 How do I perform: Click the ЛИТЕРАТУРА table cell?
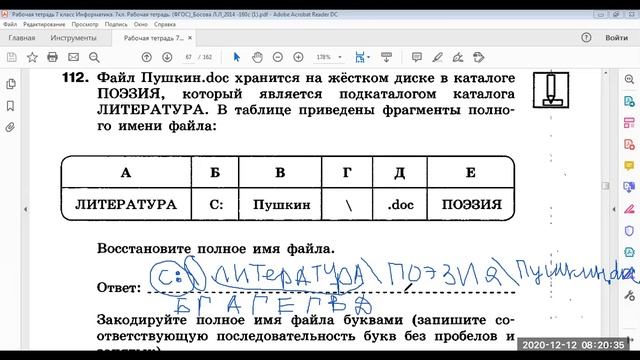click(x=126, y=204)
